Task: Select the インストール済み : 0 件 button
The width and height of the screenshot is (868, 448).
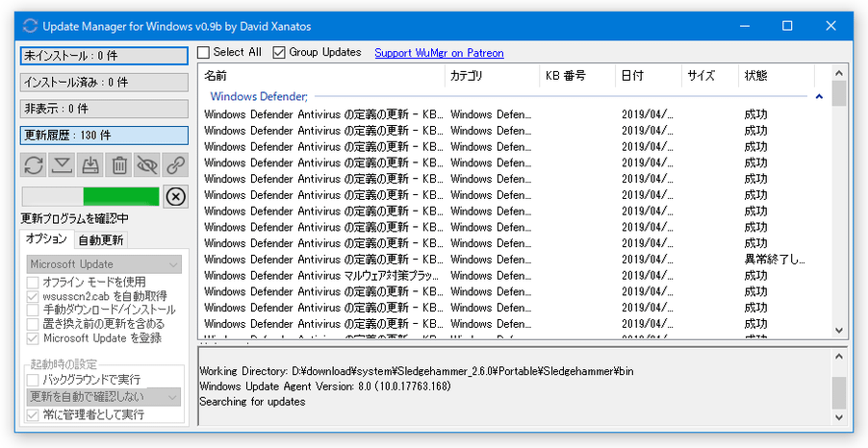Action: (x=104, y=83)
